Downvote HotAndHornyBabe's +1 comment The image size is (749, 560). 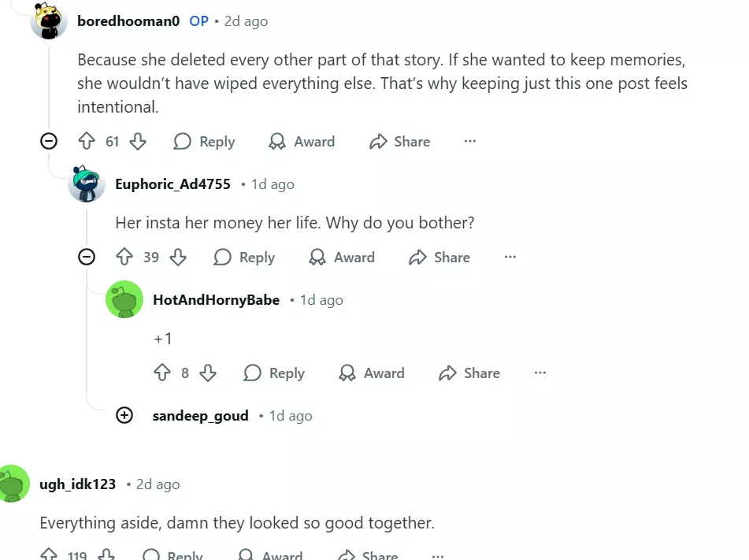point(208,373)
